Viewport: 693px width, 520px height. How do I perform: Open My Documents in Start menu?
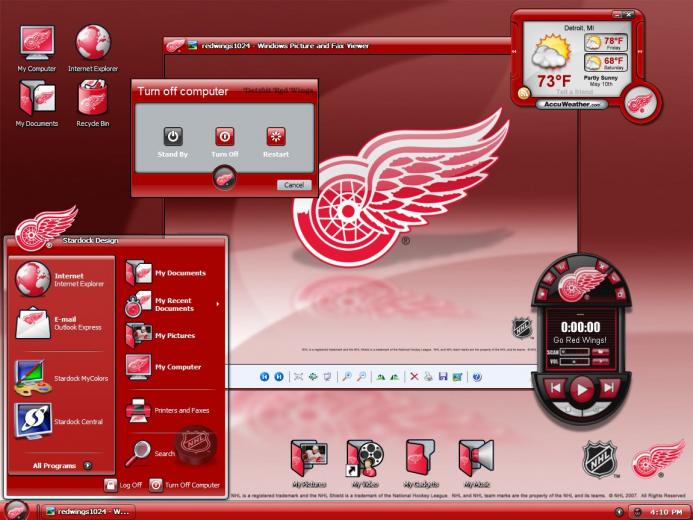click(x=167, y=273)
